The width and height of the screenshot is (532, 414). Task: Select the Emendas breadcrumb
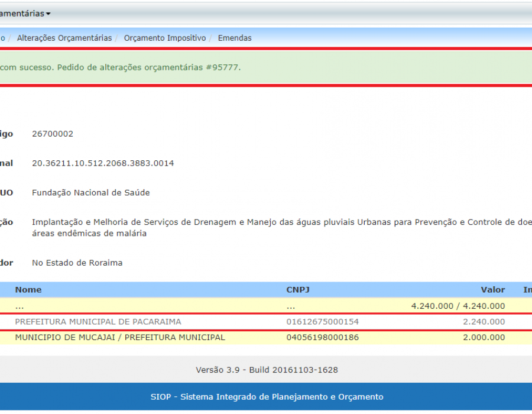(x=235, y=38)
